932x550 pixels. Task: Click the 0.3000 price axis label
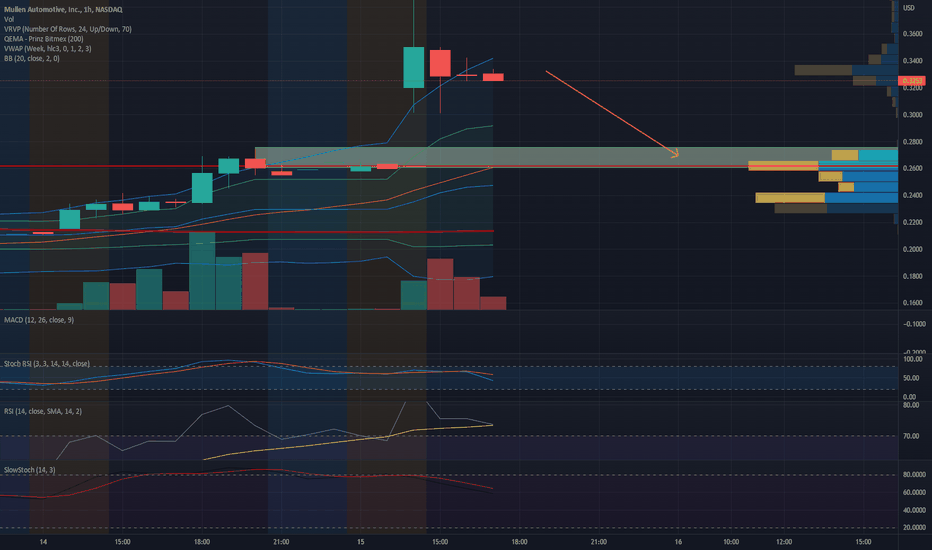click(913, 115)
